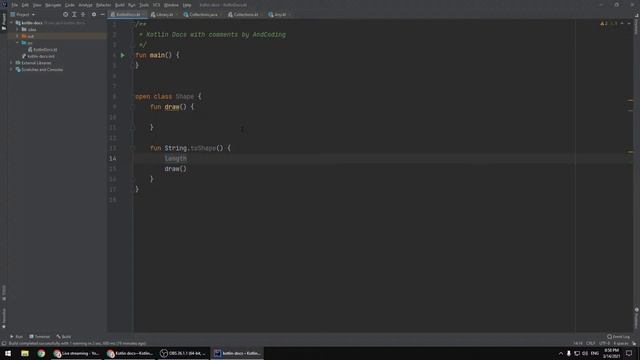Screen dimensions: 640x360
Task: Open the Build tool window
Action: pyautogui.click(x=64, y=337)
